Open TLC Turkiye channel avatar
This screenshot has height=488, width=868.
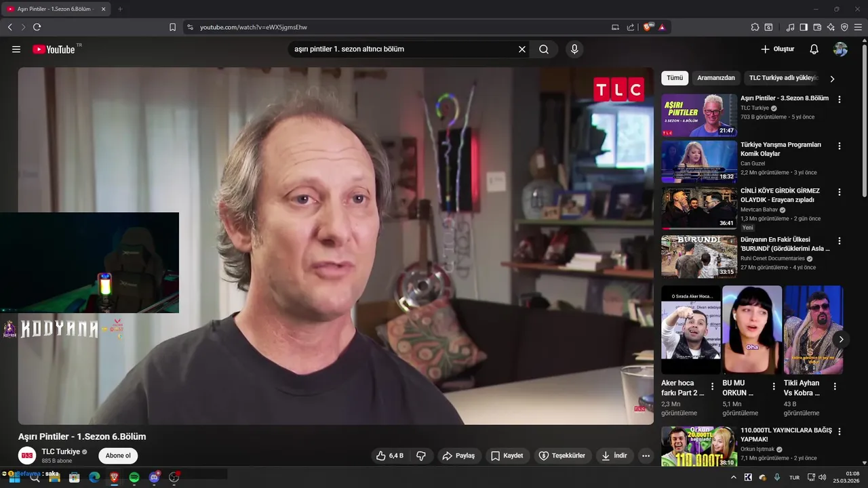coord(27,455)
